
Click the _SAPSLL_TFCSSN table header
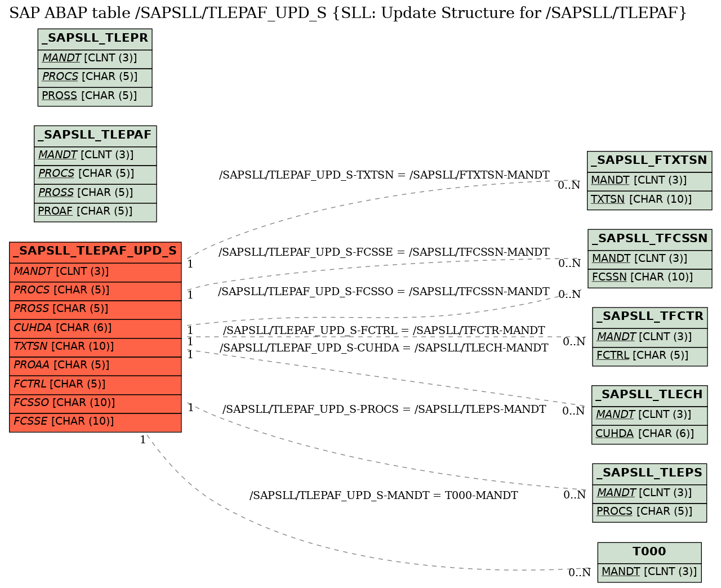[x=650, y=239]
